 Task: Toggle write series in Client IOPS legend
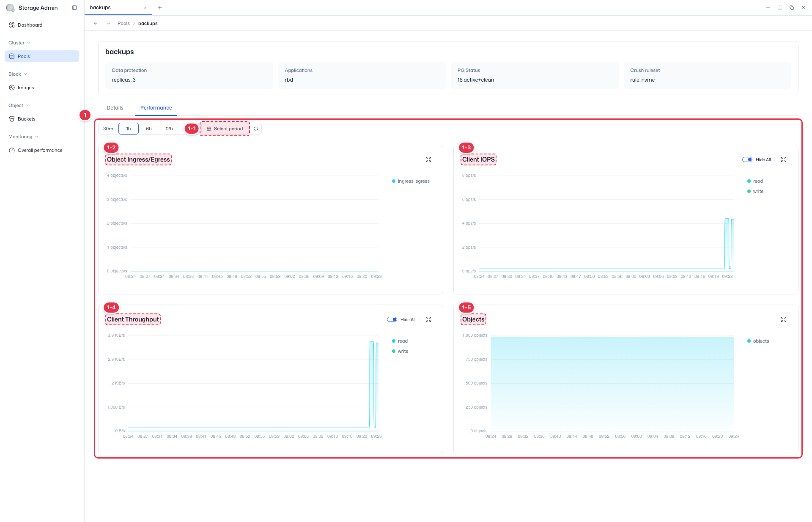pos(755,191)
